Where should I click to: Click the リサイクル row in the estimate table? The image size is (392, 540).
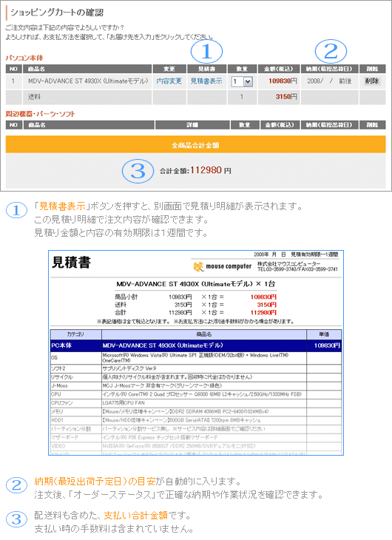196,377
